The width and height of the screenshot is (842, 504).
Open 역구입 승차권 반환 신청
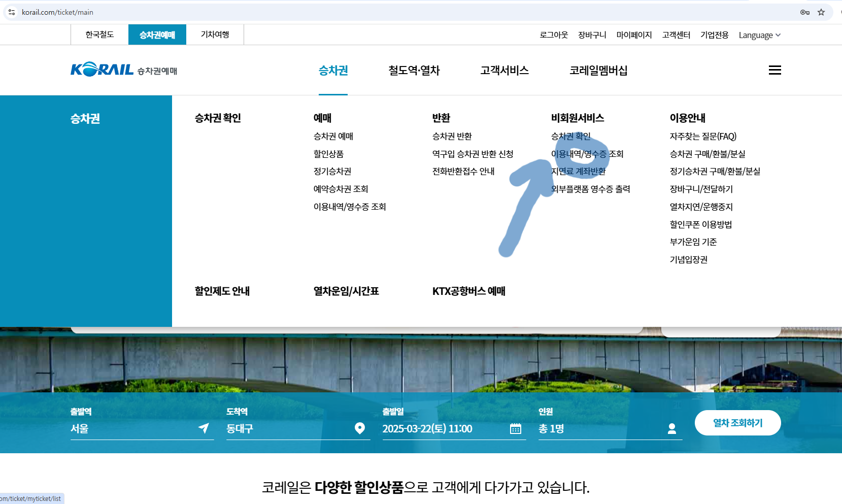[x=473, y=154]
